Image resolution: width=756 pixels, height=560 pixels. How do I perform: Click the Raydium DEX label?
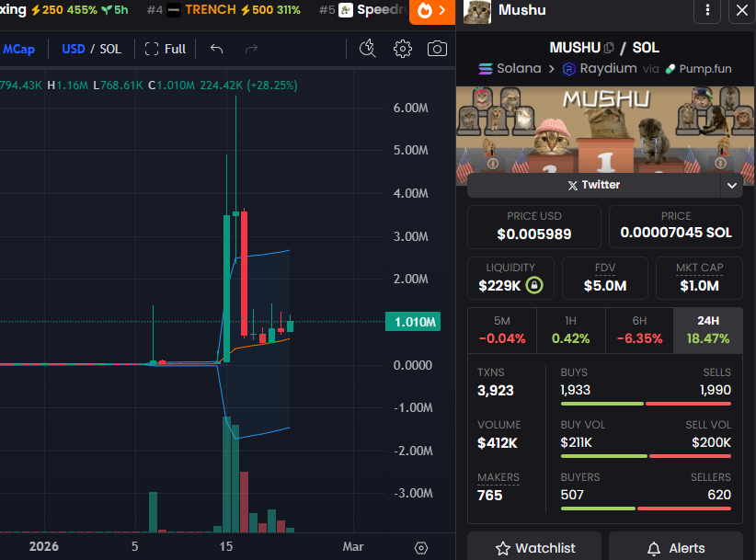[600, 68]
